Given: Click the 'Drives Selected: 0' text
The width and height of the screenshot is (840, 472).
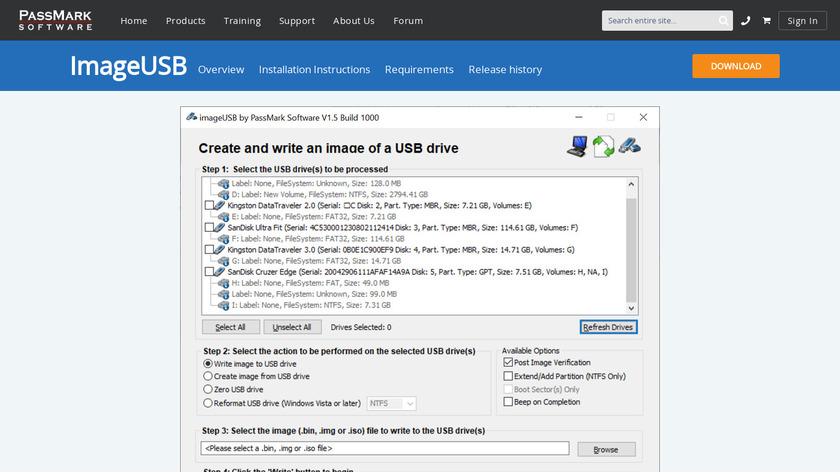Looking at the screenshot, I should (x=361, y=327).
